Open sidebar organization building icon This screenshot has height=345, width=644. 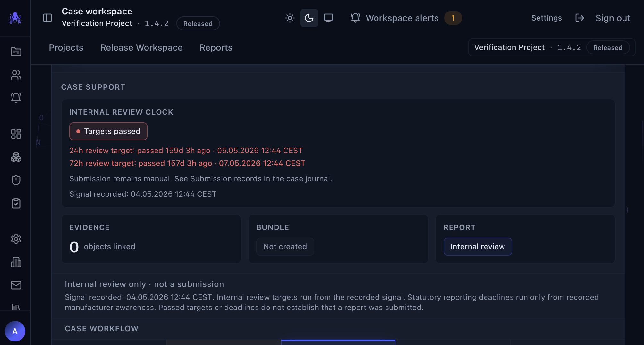coord(16,262)
